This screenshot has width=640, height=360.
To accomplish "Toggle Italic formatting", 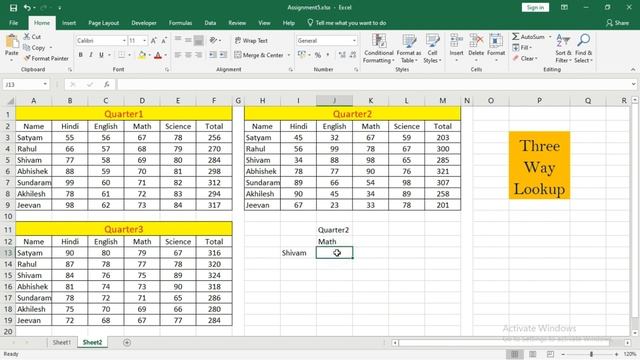I will pyautogui.click(x=91, y=55).
